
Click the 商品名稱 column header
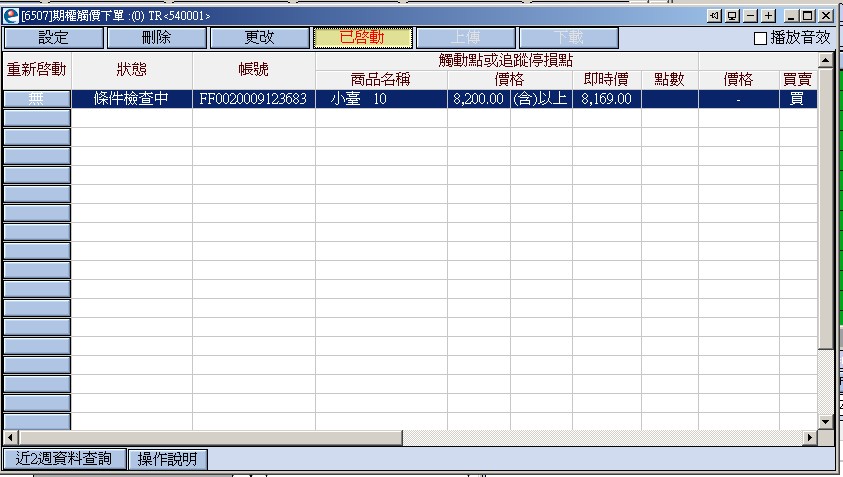pos(381,80)
